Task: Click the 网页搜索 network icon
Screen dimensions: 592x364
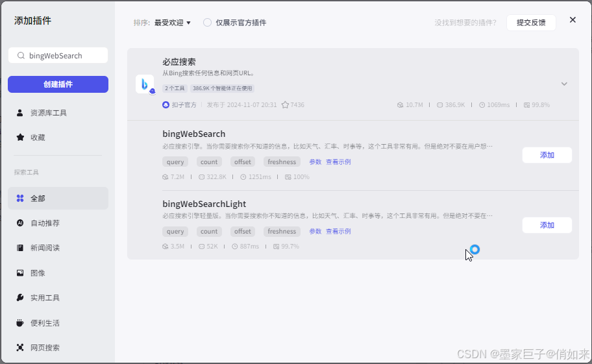Action: point(20,347)
